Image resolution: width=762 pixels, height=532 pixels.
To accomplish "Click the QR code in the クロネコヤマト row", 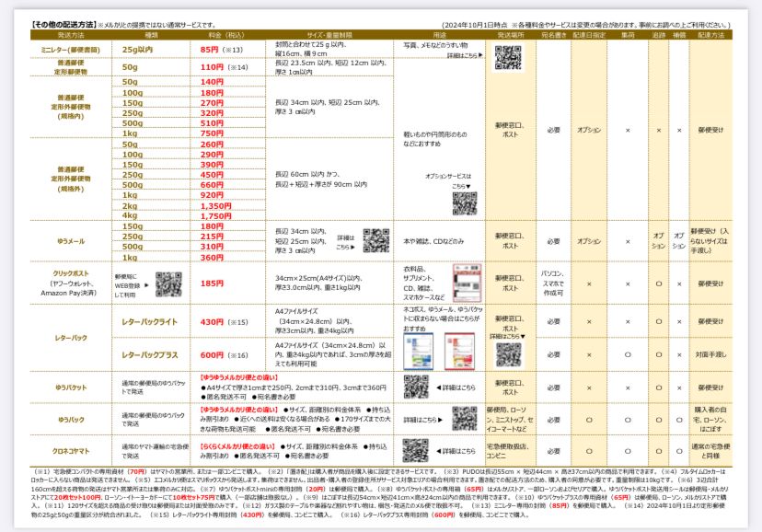I will 416,450.
